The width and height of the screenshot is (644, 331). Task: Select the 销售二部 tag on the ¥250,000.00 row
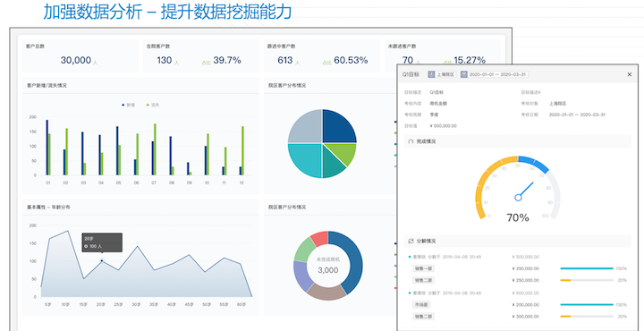point(423,280)
